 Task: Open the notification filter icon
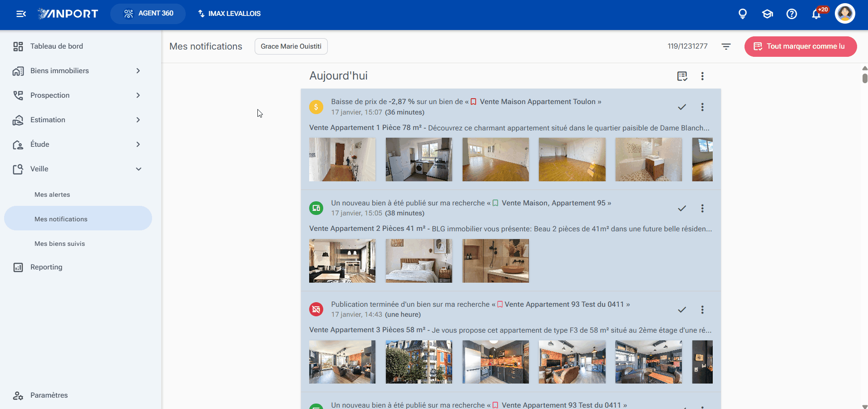tap(726, 46)
